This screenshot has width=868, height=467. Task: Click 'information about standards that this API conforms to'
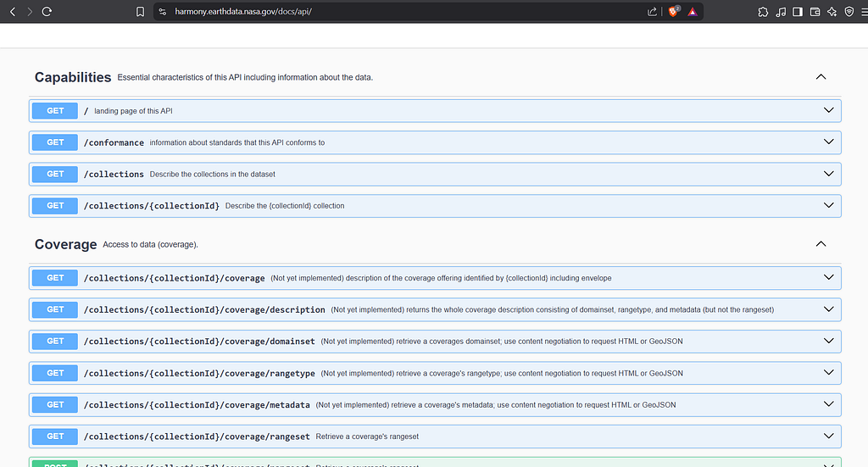coord(237,142)
